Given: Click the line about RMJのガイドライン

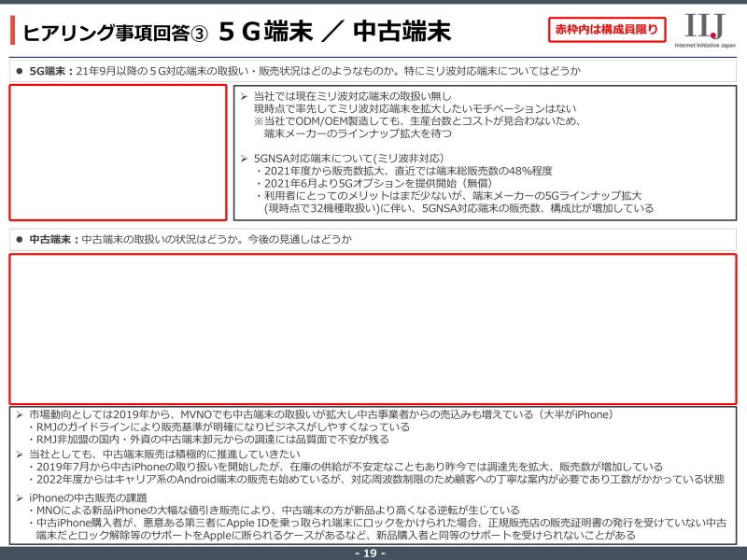Looking at the screenshot, I should coord(218,427).
